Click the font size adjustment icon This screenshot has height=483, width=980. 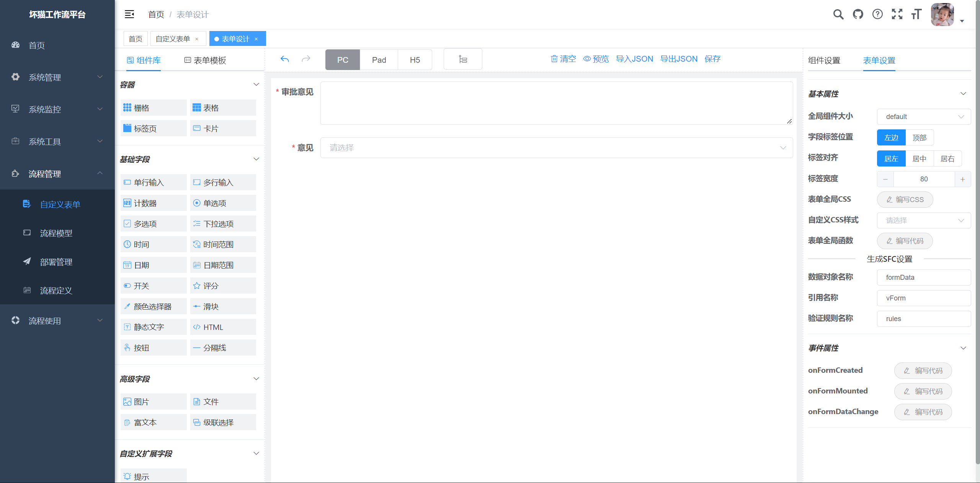tap(916, 15)
